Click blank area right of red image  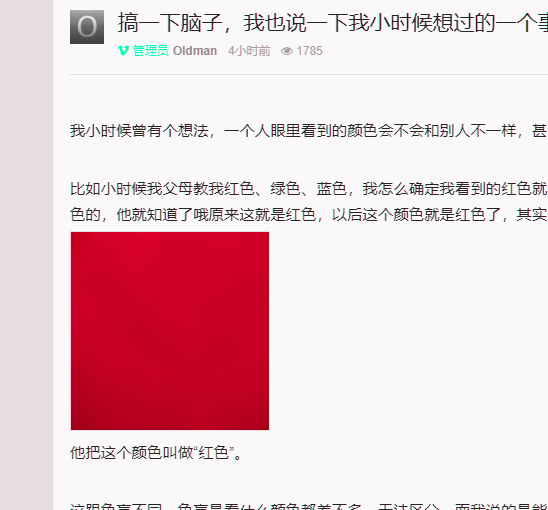click(x=408, y=331)
